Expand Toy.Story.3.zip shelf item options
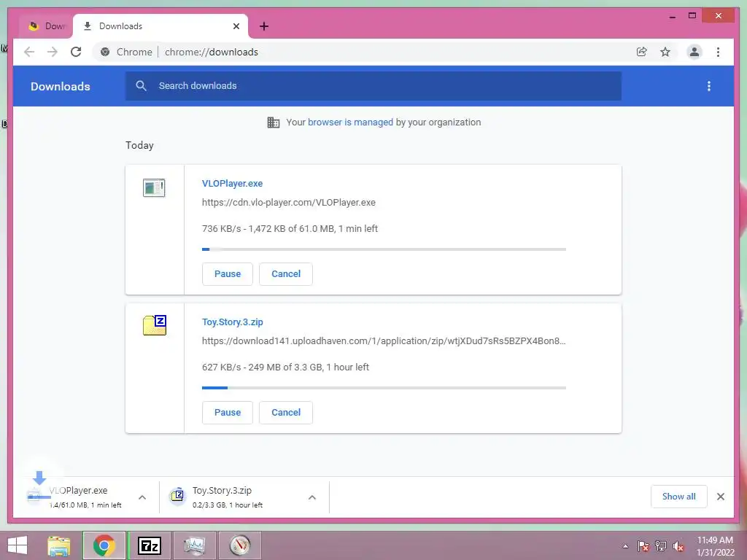The image size is (747, 560). [x=312, y=497]
